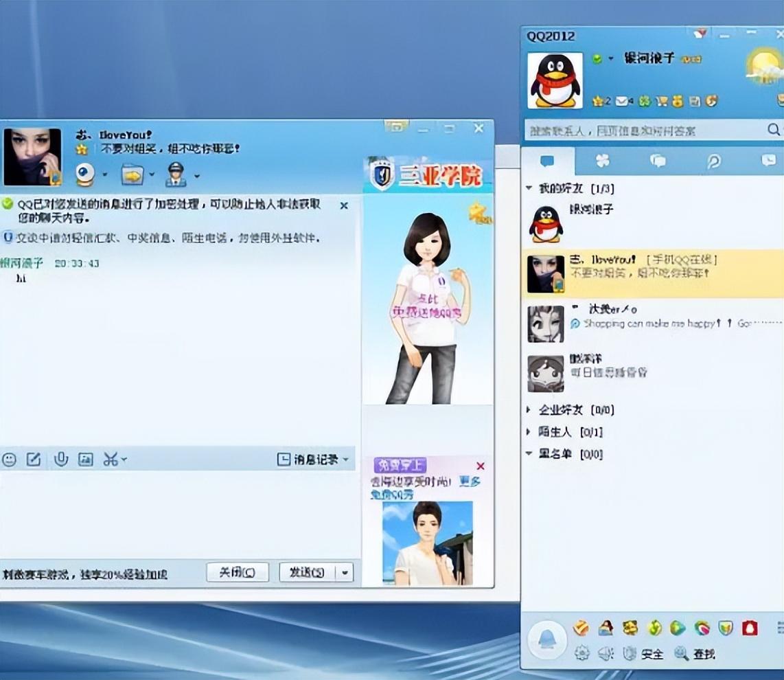Switch to the Qzone clover tab
The image size is (784, 680).
603,161
